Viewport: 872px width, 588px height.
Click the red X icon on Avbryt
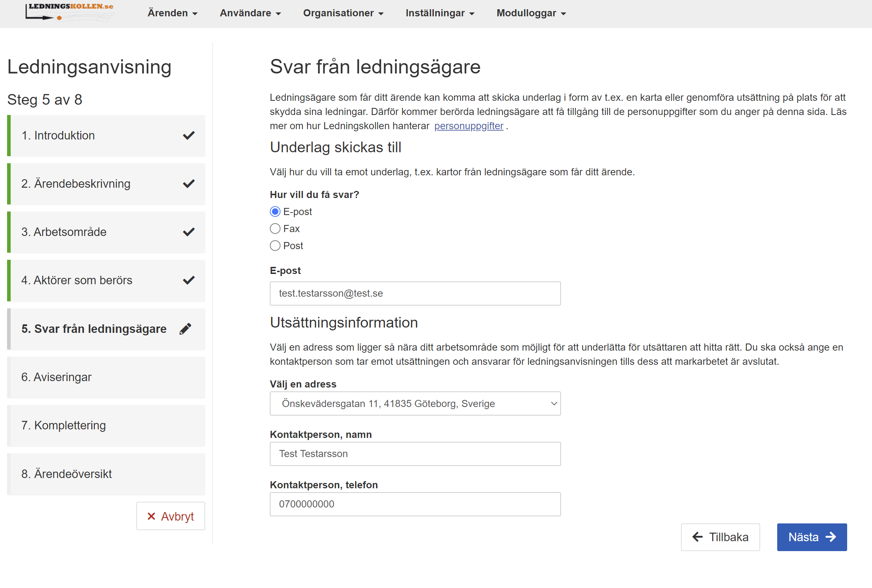[151, 516]
